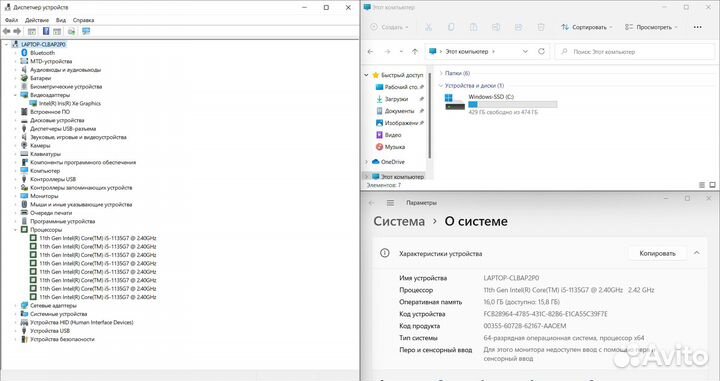
Task: Click the Rename icon in Explorer toolbar
Action: point(496,27)
